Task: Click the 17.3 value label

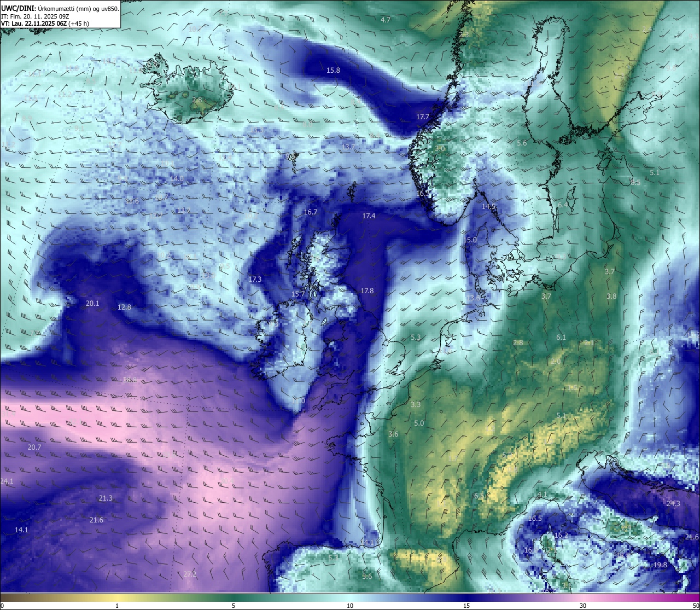Action: point(255,279)
